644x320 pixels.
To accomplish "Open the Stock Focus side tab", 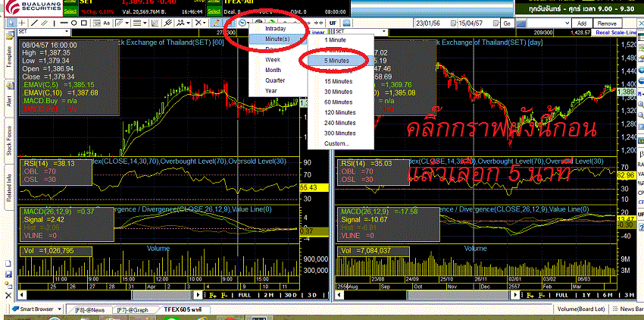I will coord(9,141).
